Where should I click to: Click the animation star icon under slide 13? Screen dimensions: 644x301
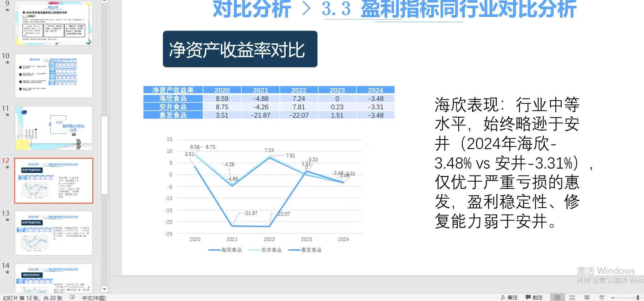7,220
